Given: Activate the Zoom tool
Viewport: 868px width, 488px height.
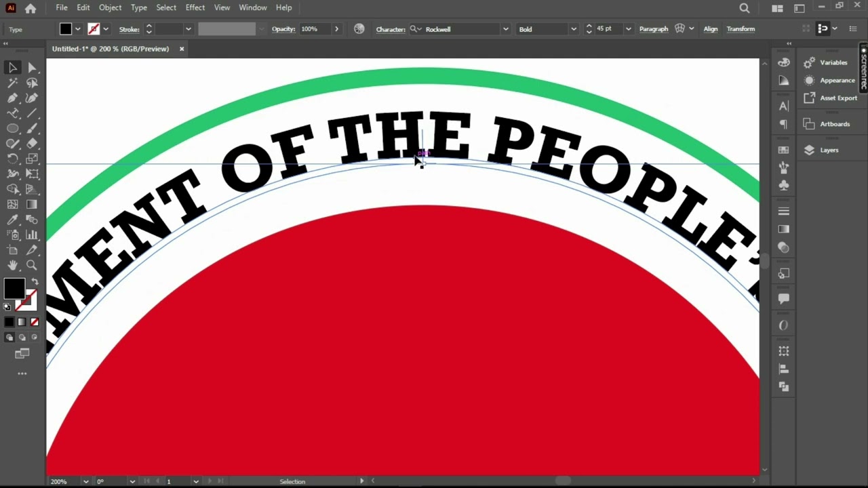Looking at the screenshot, I should coord(32,265).
